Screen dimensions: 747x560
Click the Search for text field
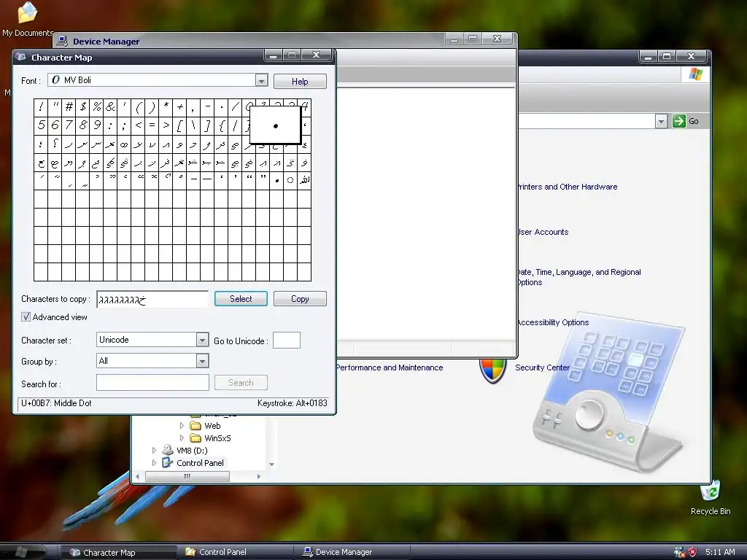click(152, 382)
